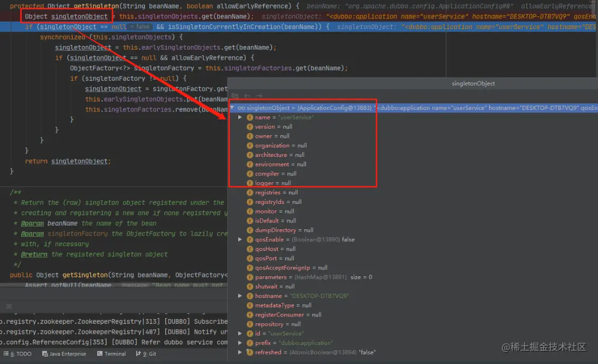Click the first @param javadoc tag for beanName
The width and height of the screenshot is (598, 364).
pos(32,223)
